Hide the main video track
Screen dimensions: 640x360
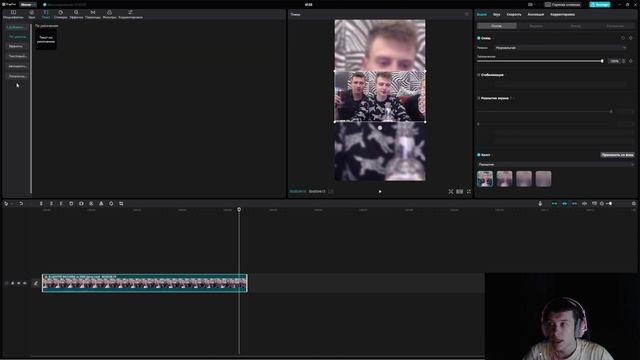[x=18, y=283]
